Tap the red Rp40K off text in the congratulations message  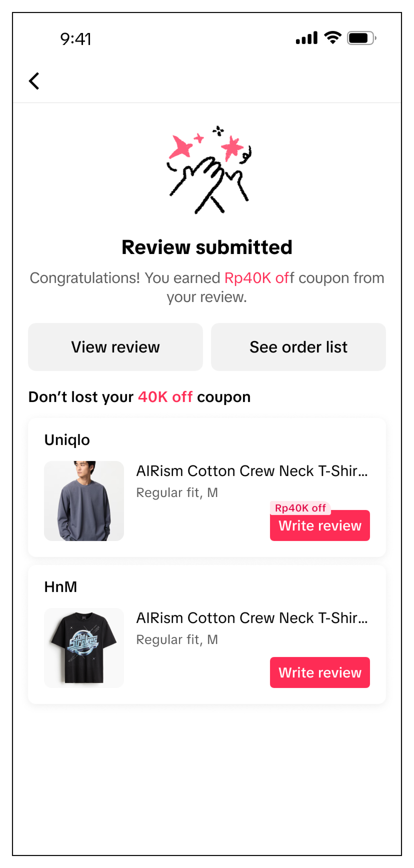pyautogui.click(x=259, y=278)
